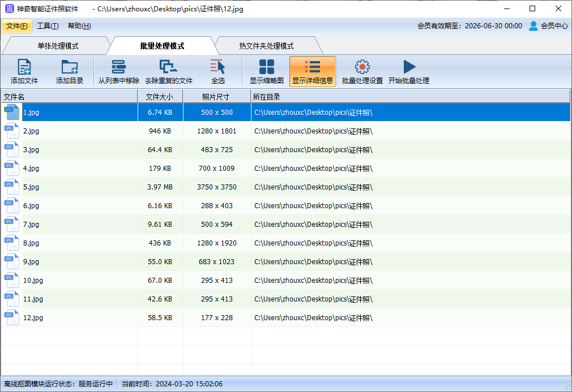Open the 帮助(H) menu
The height and width of the screenshot is (392, 572).
coord(79,26)
